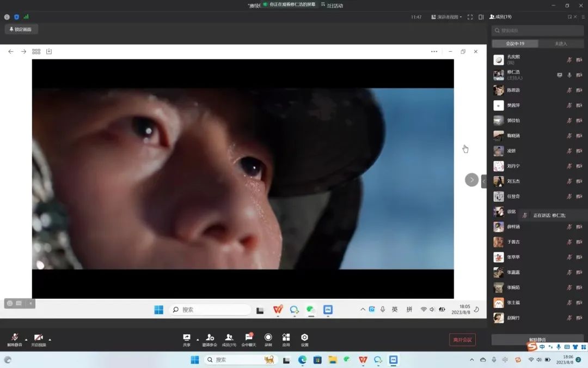Open Microsoft Edge on taskbar
The image size is (588, 368).
302,360
